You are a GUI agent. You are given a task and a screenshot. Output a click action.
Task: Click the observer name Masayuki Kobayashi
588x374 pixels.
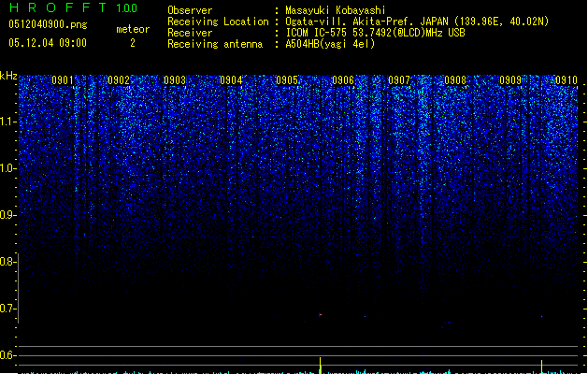click(x=336, y=10)
